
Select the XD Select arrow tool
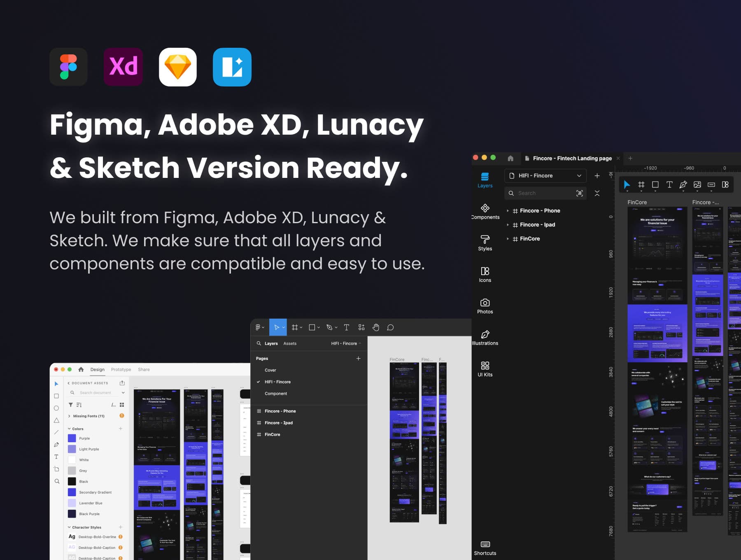point(56,384)
